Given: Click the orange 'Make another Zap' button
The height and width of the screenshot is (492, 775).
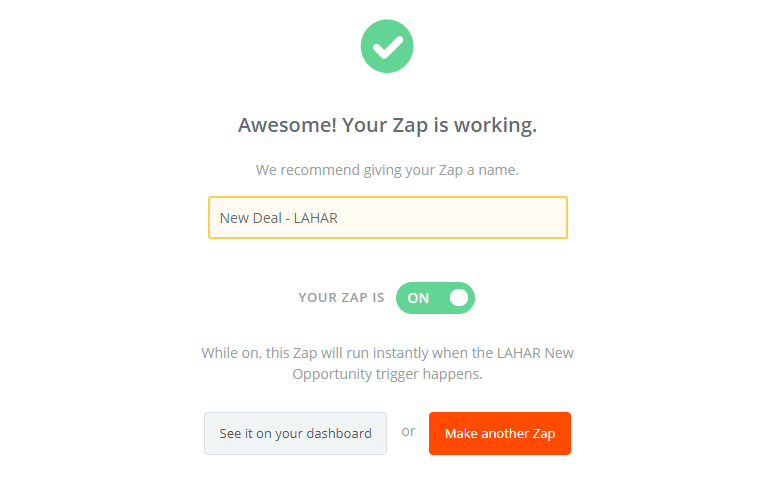Looking at the screenshot, I should point(500,433).
